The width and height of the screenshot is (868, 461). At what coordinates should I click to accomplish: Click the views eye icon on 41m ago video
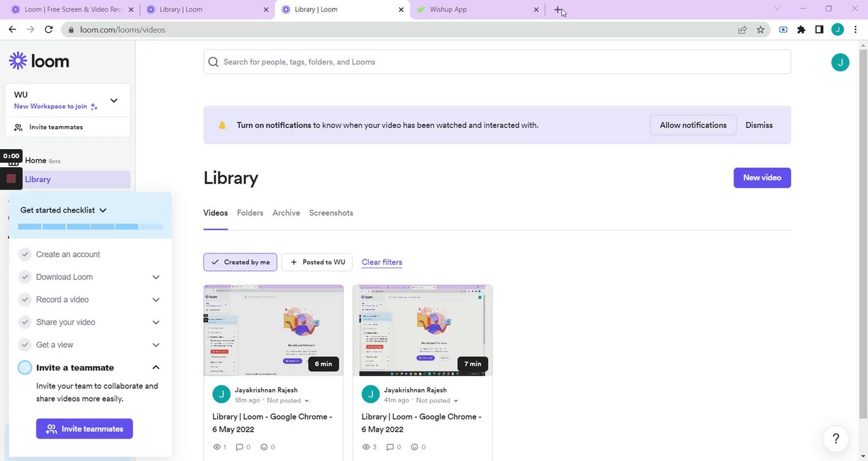(x=366, y=447)
